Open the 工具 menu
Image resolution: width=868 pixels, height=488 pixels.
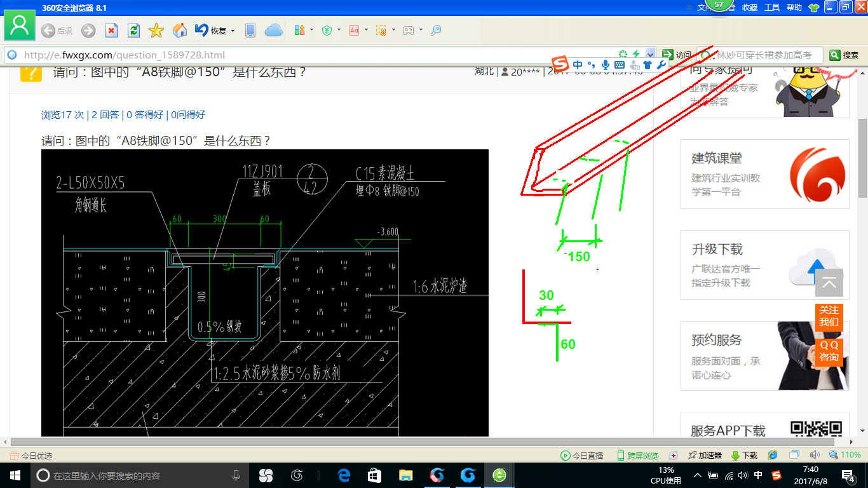tap(772, 7)
